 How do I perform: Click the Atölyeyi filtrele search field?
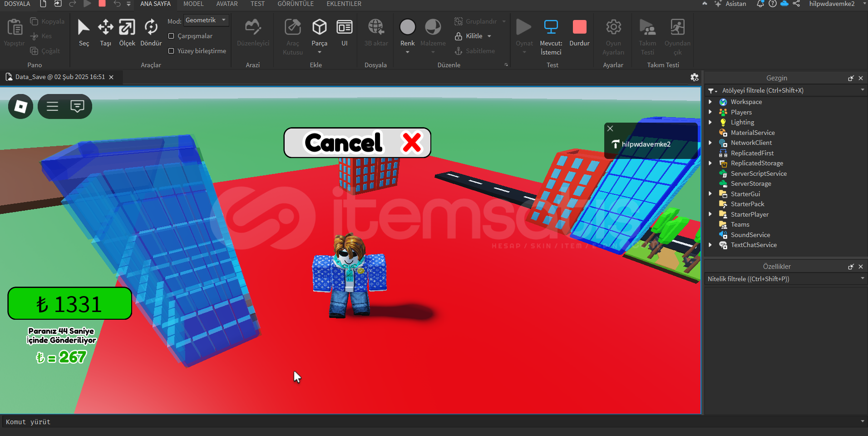tap(785, 90)
